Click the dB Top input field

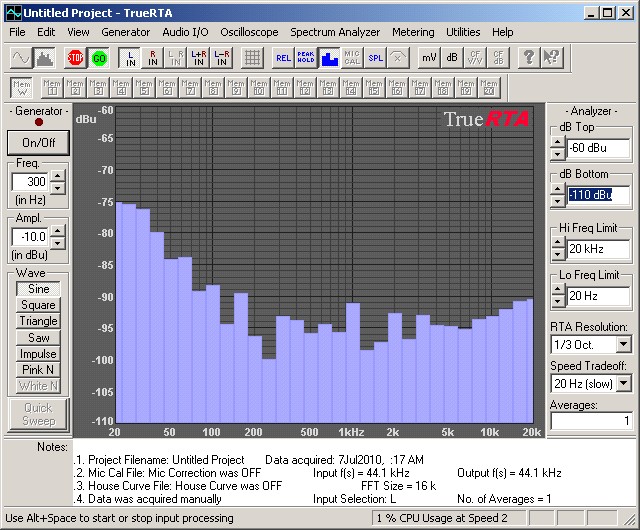(598, 148)
